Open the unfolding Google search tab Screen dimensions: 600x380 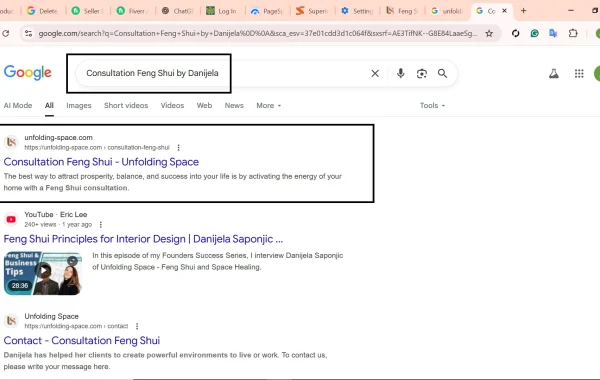point(447,11)
